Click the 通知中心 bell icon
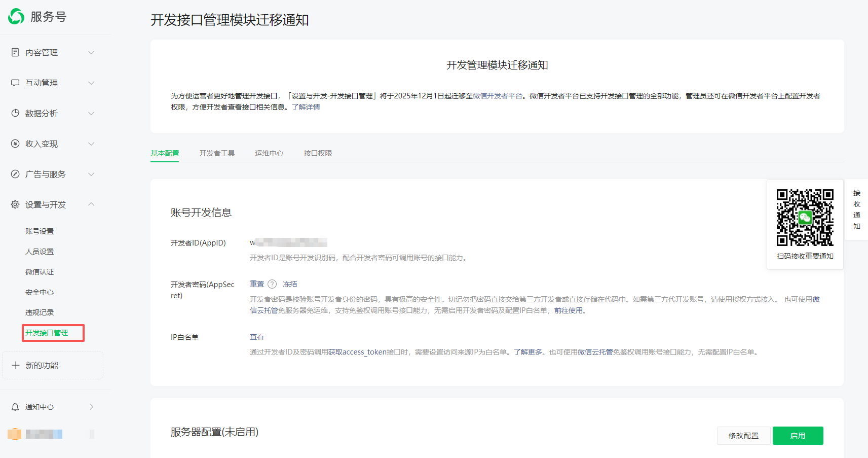868x458 pixels. [x=15, y=407]
